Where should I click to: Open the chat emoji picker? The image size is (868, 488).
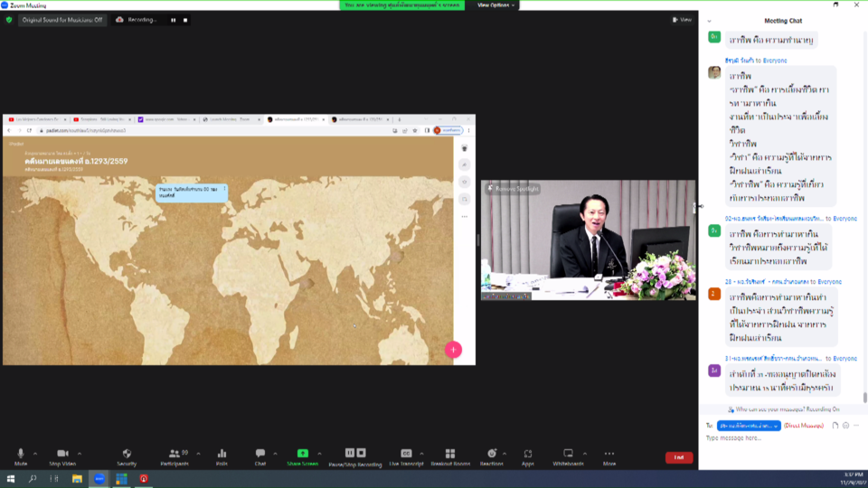pos(846,426)
